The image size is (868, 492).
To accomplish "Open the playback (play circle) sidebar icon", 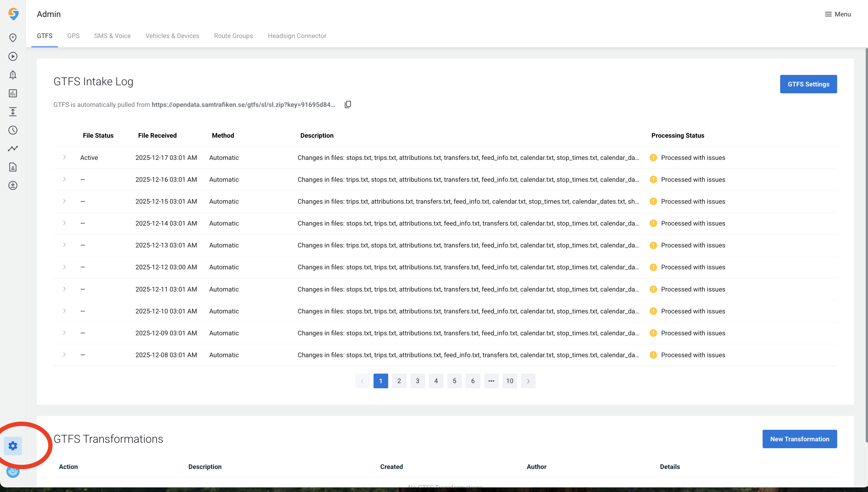I will click(13, 56).
